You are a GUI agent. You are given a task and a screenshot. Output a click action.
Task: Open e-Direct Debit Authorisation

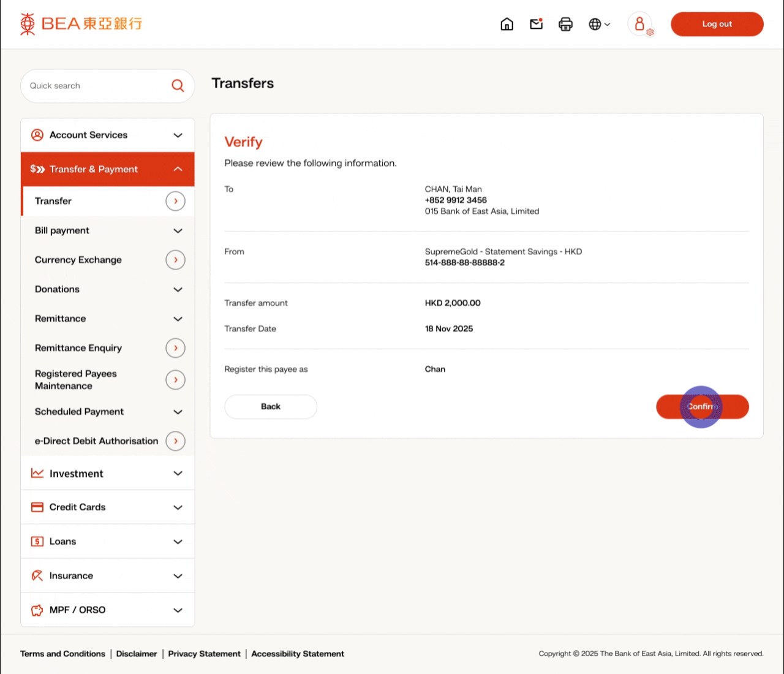(x=97, y=441)
